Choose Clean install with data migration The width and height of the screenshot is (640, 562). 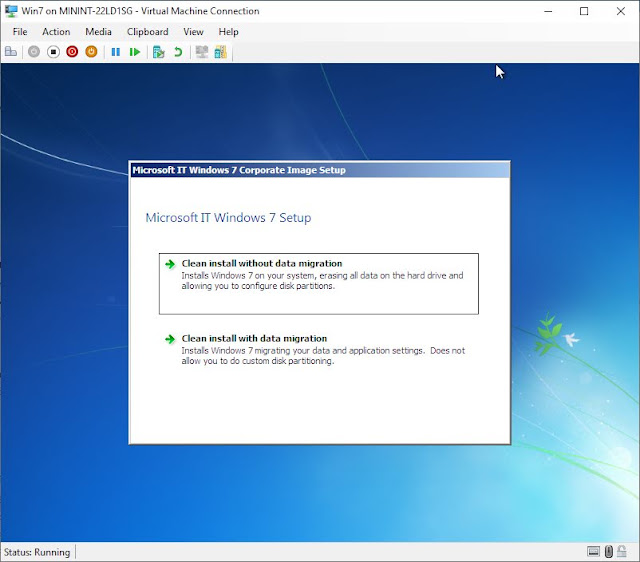click(319, 349)
